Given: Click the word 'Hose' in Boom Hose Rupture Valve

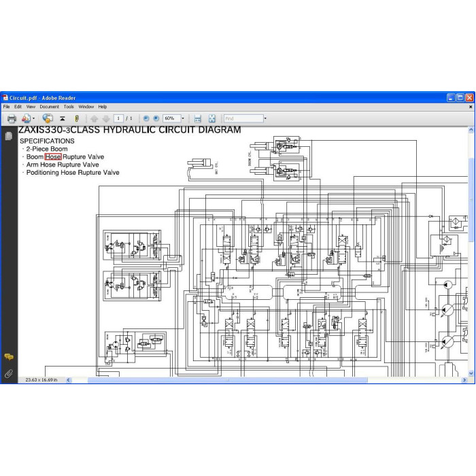Looking at the screenshot, I should (53, 157).
